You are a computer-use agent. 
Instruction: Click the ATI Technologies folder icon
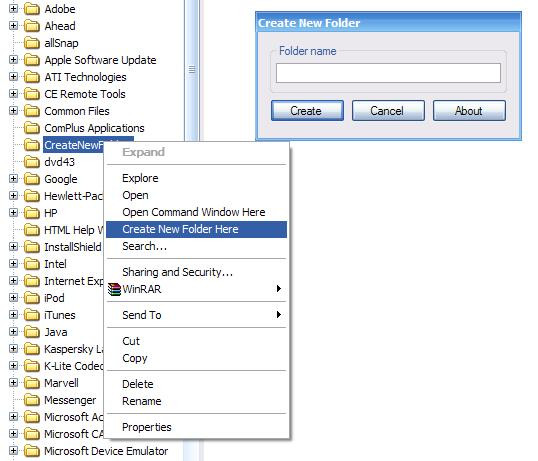(x=32, y=77)
